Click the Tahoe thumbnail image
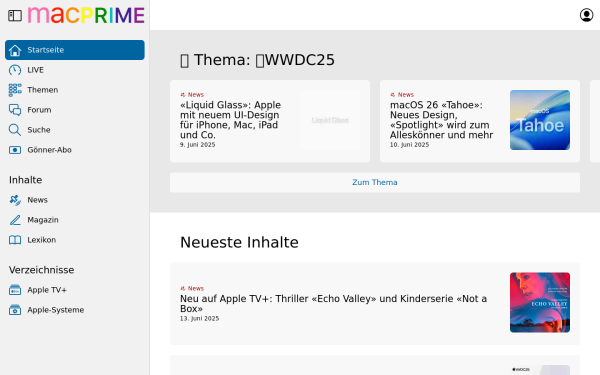600x375 pixels. (540, 120)
